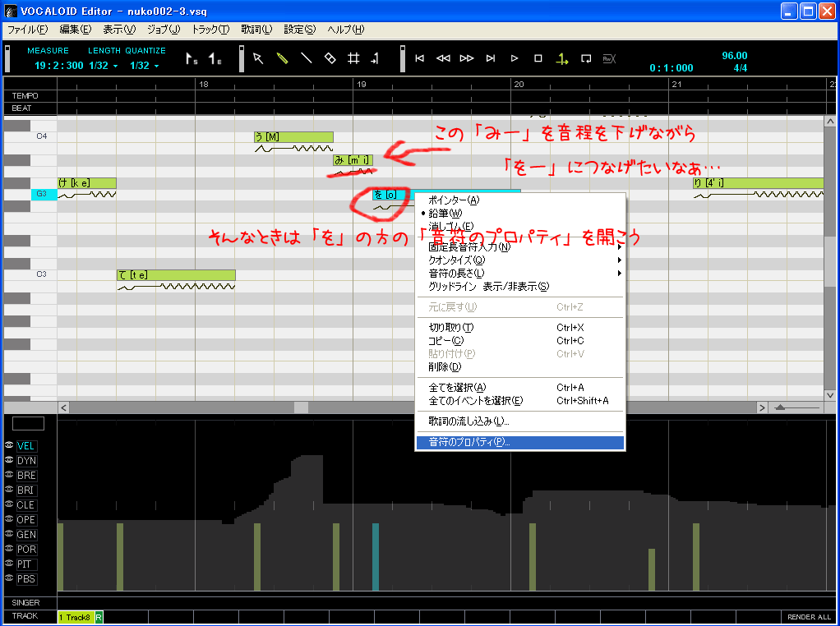Toggle visibility eye next to POR
Screen dimensions: 840x626
tap(9, 548)
